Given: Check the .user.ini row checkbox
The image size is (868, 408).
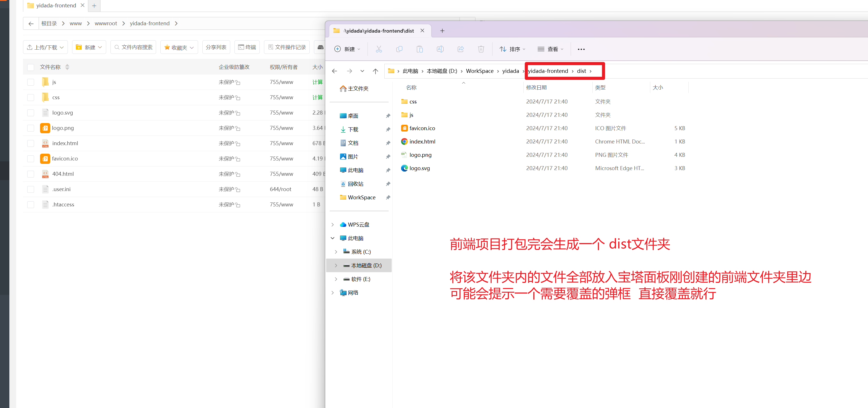Looking at the screenshot, I should (31, 189).
